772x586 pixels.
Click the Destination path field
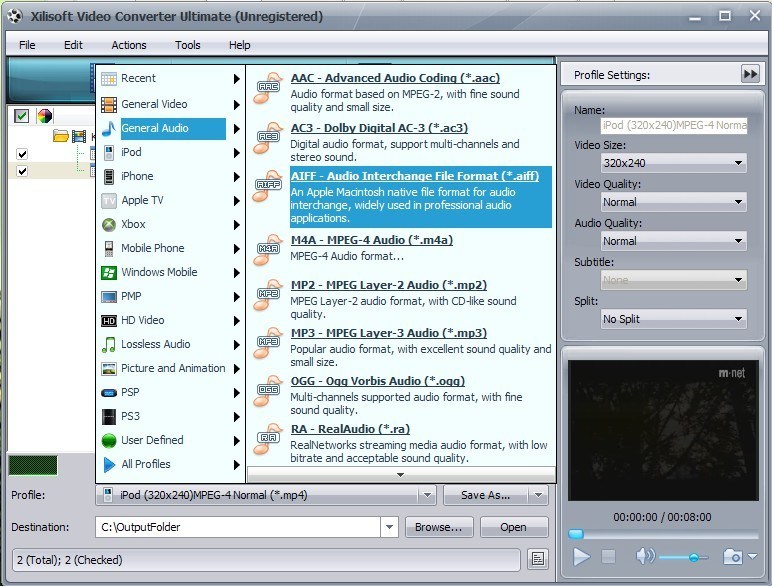238,527
